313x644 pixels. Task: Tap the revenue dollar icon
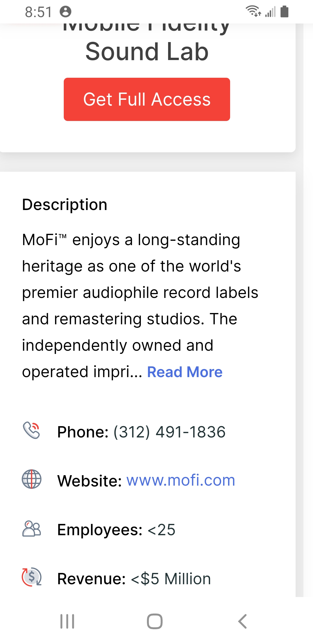32,577
